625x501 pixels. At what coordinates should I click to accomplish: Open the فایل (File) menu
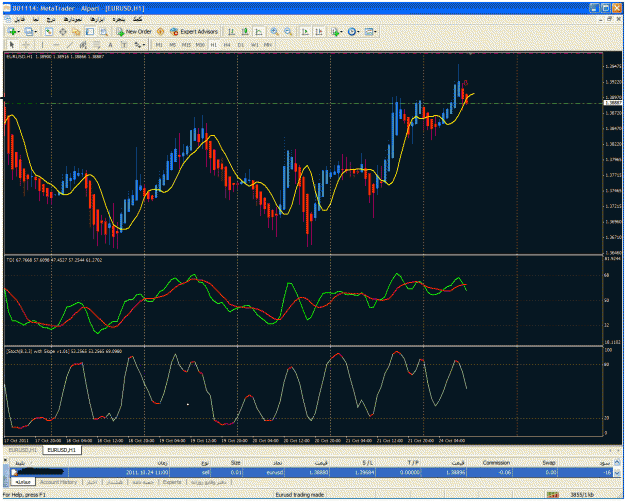[19, 19]
